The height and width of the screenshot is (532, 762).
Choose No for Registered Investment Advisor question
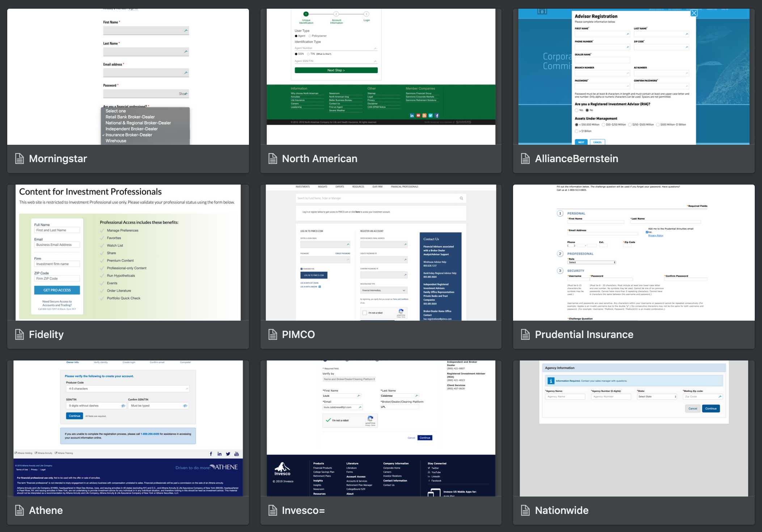(x=587, y=110)
